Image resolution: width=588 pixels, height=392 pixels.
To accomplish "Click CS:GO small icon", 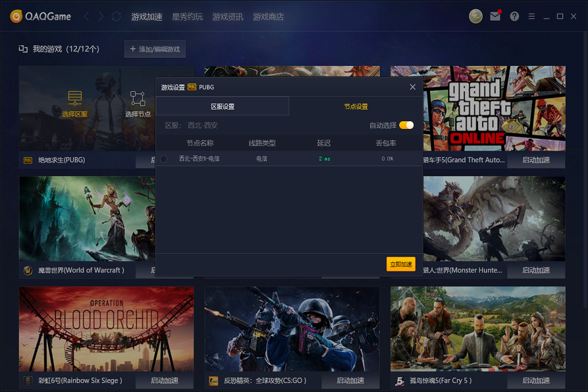I will 213,381.
